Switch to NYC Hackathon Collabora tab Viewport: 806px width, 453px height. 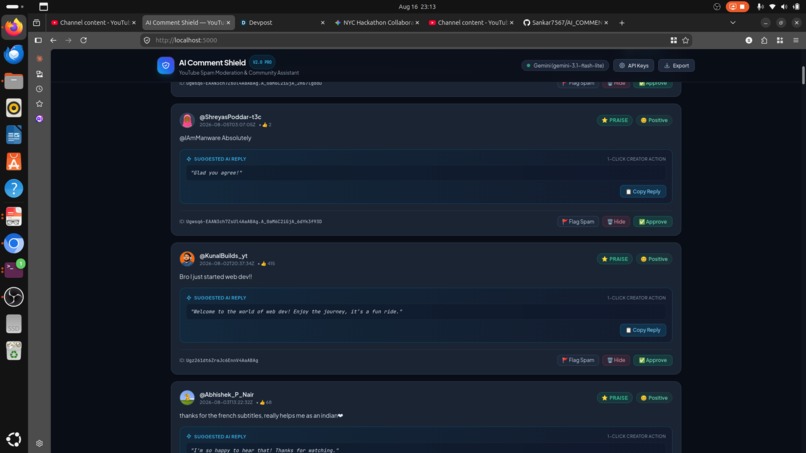(x=377, y=23)
